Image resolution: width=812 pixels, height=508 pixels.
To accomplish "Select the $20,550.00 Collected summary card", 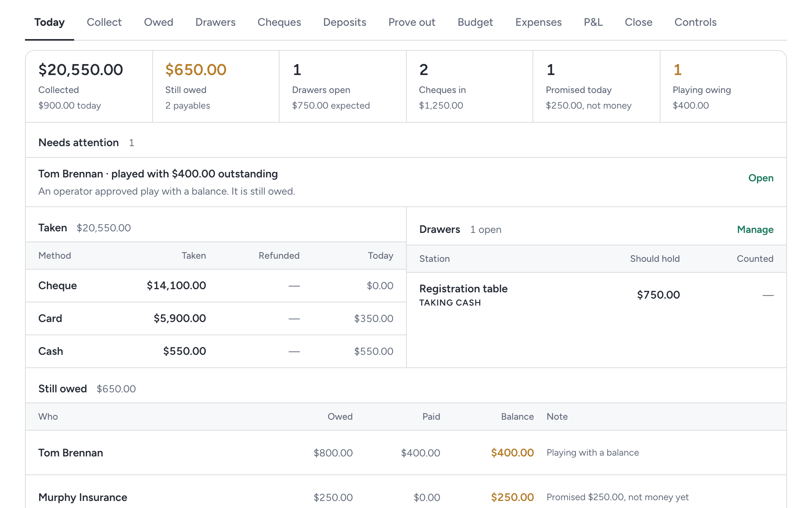I will pyautogui.click(x=89, y=86).
